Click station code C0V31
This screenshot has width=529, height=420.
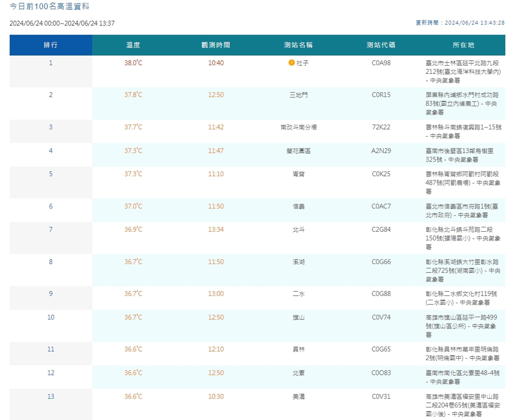[381, 396]
